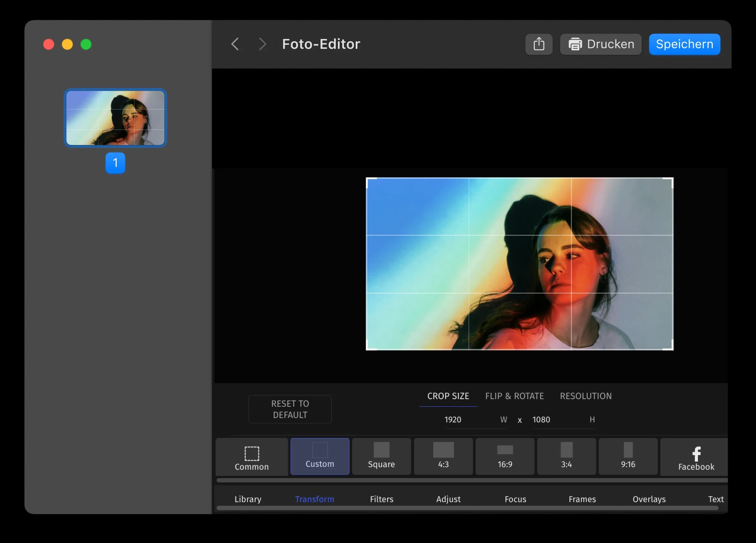756x543 pixels.
Task: Switch to the Crop Size tab
Action: tap(448, 396)
